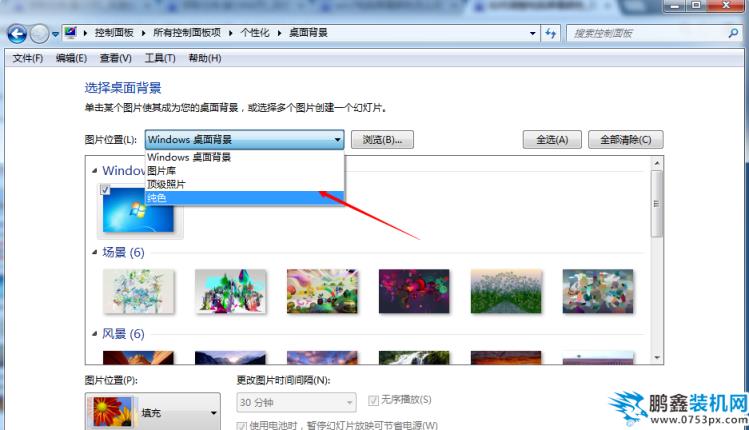Select the fourth 场景 wallpaper with dark purple

pos(414,291)
